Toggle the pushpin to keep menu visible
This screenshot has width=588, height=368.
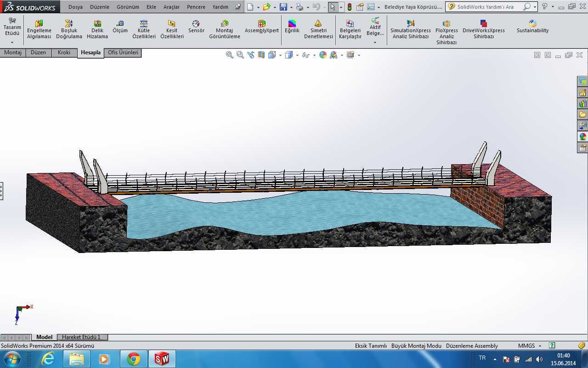[x=237, y=7]
